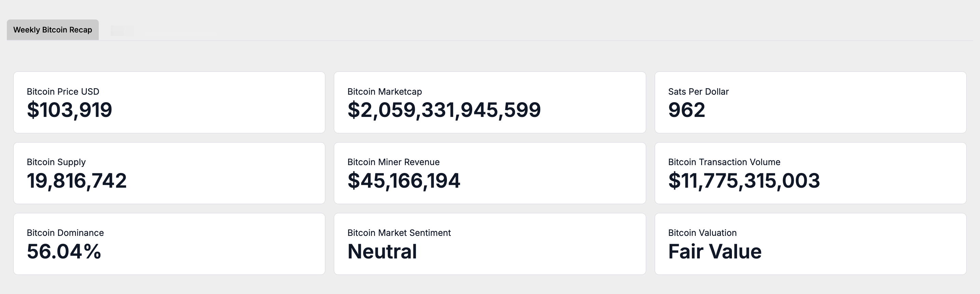Click the Bitcoin Dominance label
980x294 pixels.
pos(65,233)
